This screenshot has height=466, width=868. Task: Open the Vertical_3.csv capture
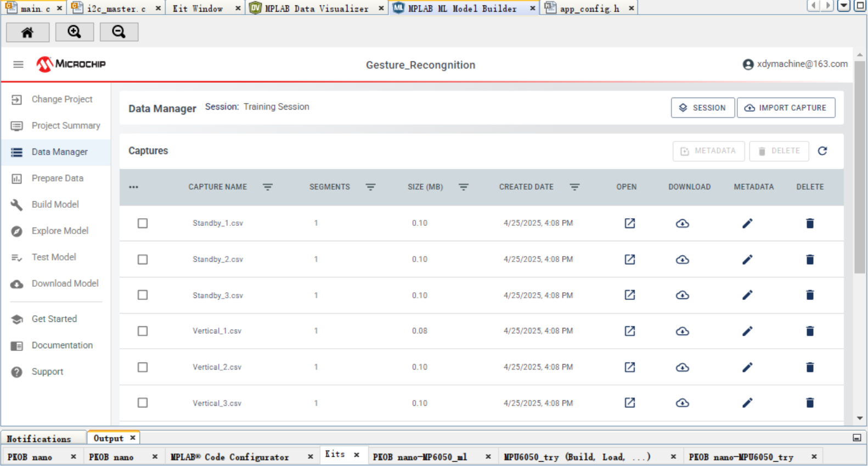[x=630, y=403]
